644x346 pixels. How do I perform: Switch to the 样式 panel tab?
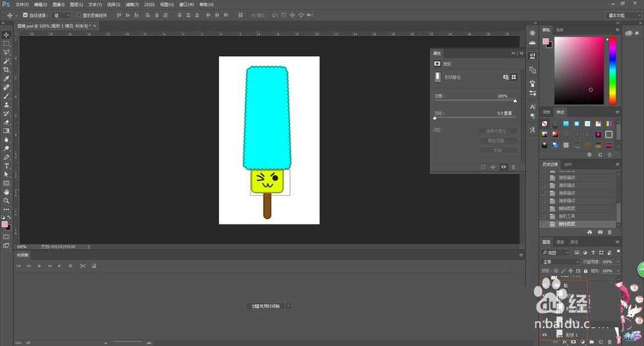pyautogui.click(x=560, y=112)
